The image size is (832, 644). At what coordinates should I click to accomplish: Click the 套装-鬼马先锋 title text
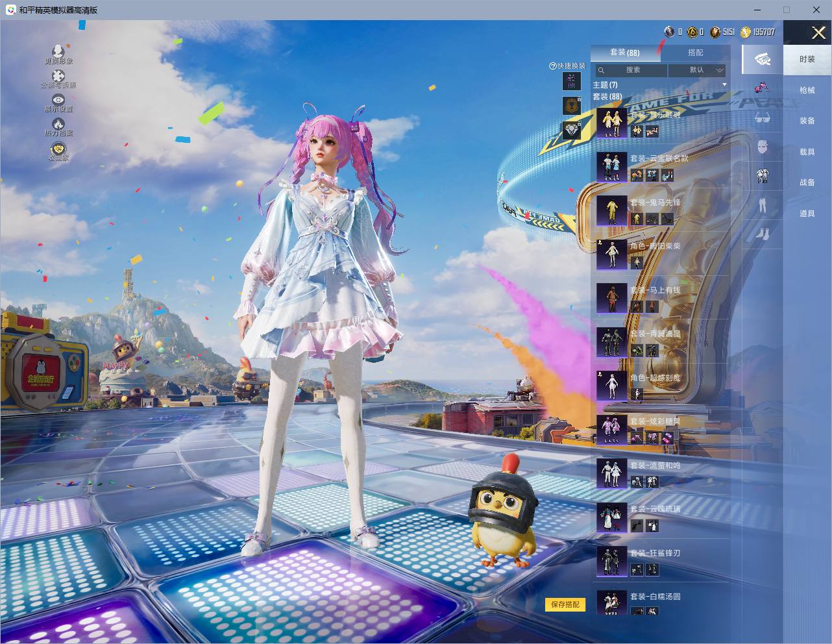[655, 203]
